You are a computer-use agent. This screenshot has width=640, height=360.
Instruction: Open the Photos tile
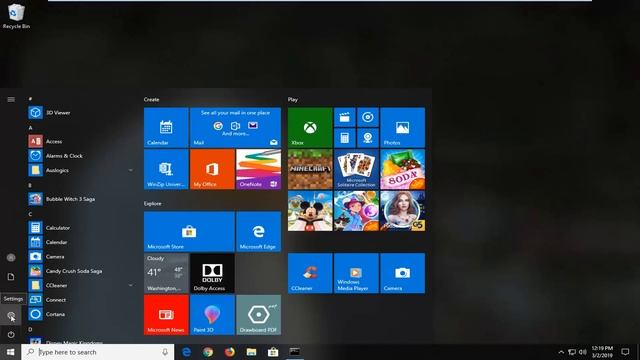402,127
